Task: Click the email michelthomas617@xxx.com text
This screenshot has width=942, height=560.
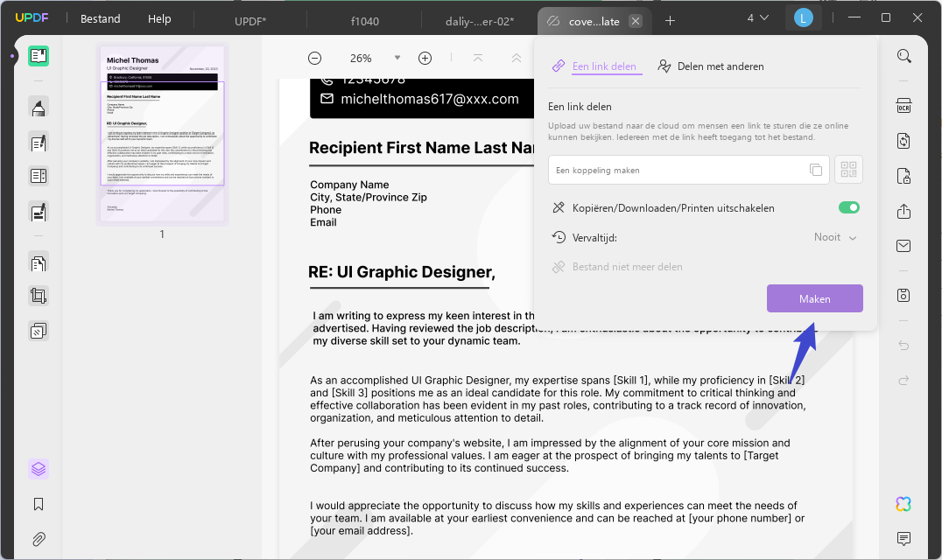Action: (x=430, y=99)
